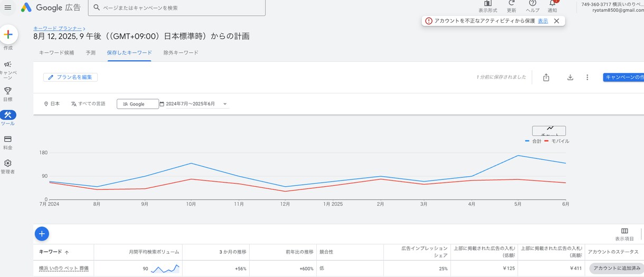The height and width of the screenshot is (277, 644).
Task: Select the 保存したキーワード tab
Action: (129, 53)
